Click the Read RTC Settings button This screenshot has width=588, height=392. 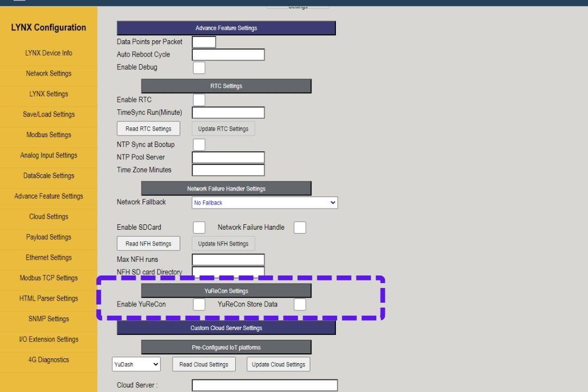[x=148, y=129]
